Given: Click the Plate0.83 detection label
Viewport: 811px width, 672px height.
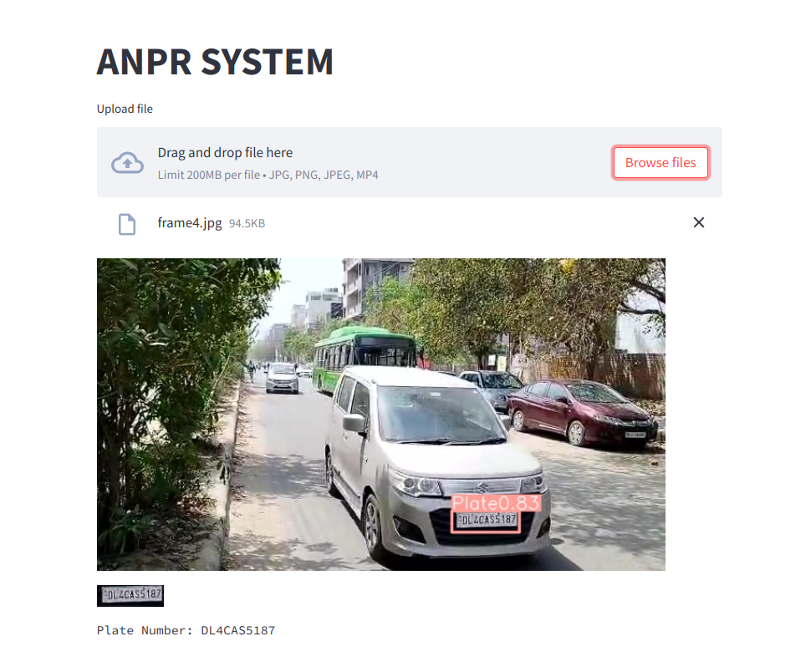Looking at the screenshot, I should click(496, 503).
